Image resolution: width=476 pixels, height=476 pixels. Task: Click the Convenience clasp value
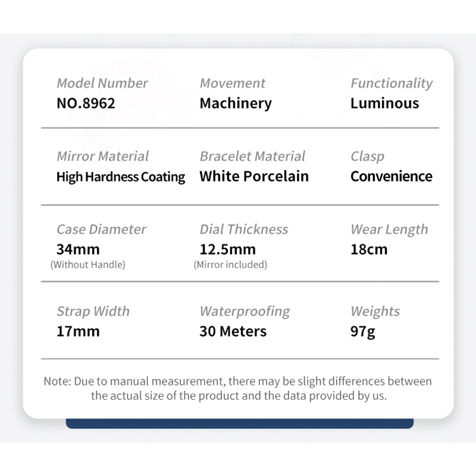pyautogui.click(x=392, y=176)
